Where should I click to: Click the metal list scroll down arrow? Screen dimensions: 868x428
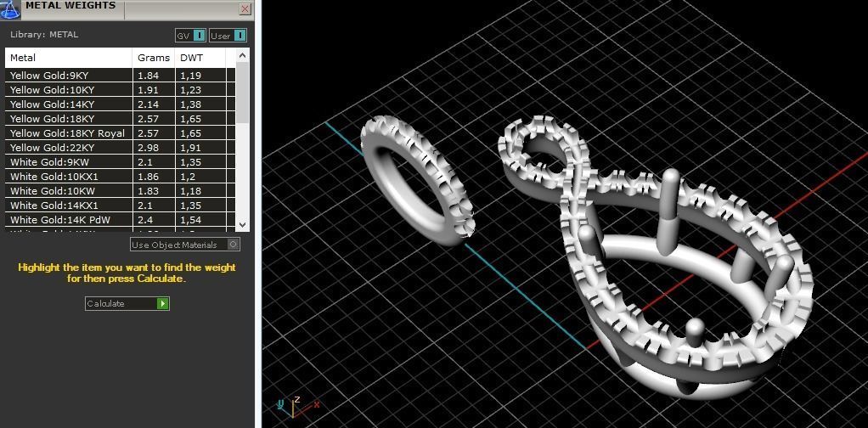tap(242, 224)
